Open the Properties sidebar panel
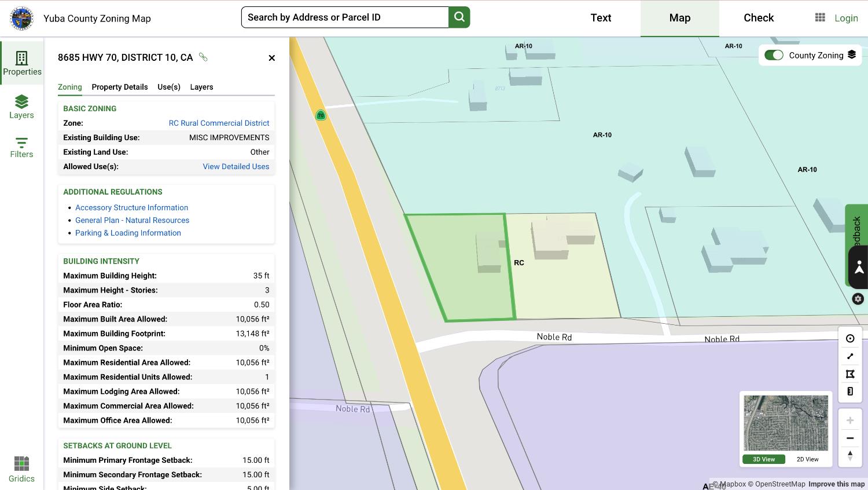The width and height of the screenshot is (868, 490). pyautogui.click(x=22, y=63)
